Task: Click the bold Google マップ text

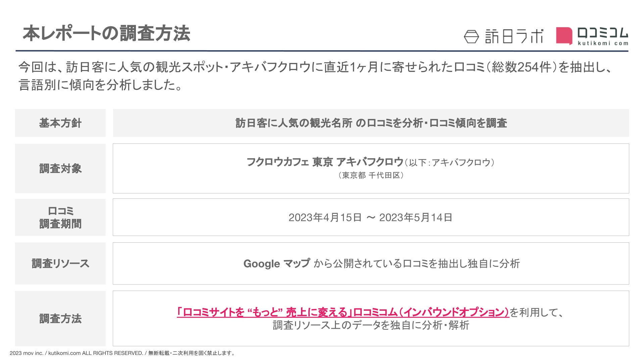Action: 277,263
